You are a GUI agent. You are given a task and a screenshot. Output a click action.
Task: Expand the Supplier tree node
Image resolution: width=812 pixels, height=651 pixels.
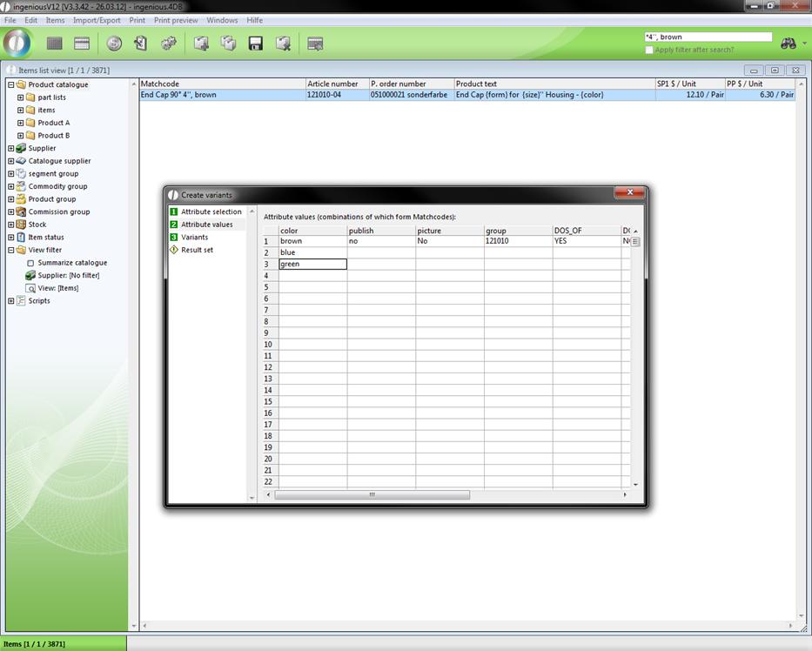(x=10, y=149)
